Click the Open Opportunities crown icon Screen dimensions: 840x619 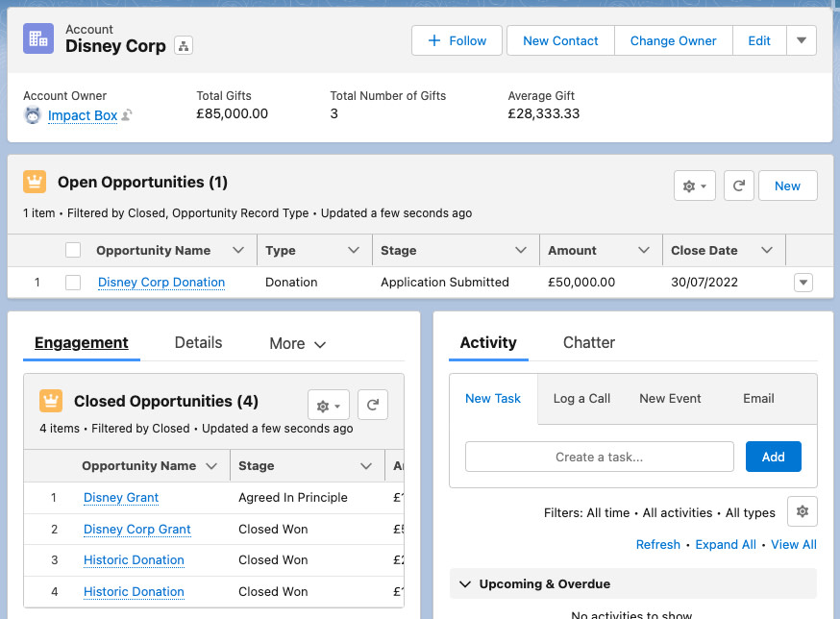pos(35,183)
